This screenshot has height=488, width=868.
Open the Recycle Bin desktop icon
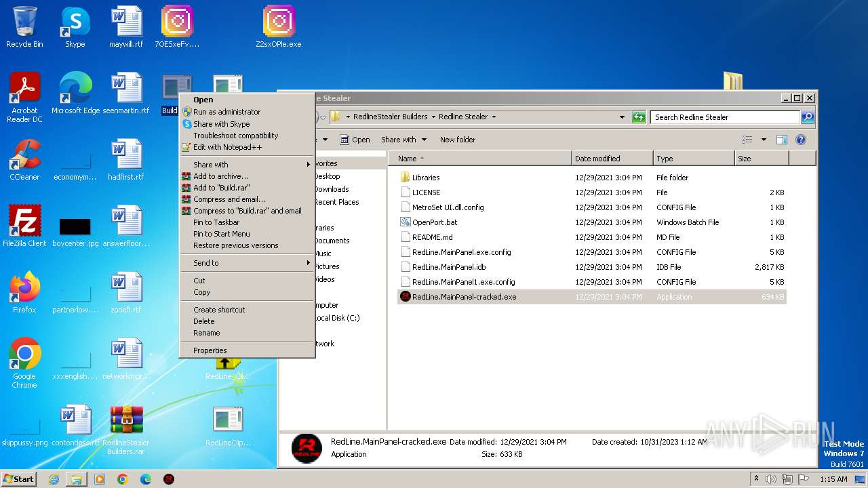[24, 27]
